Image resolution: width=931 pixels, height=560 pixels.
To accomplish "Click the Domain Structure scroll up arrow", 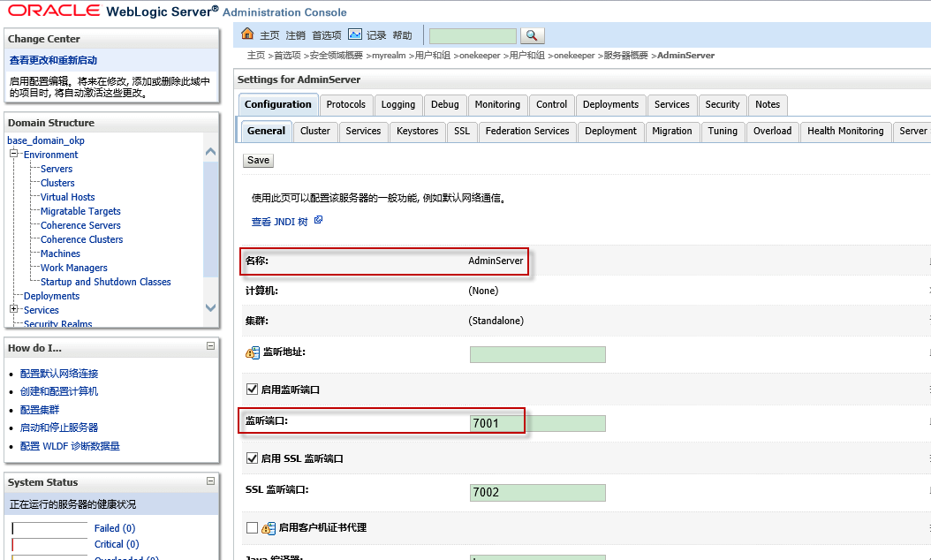I will tap(210, 152).
